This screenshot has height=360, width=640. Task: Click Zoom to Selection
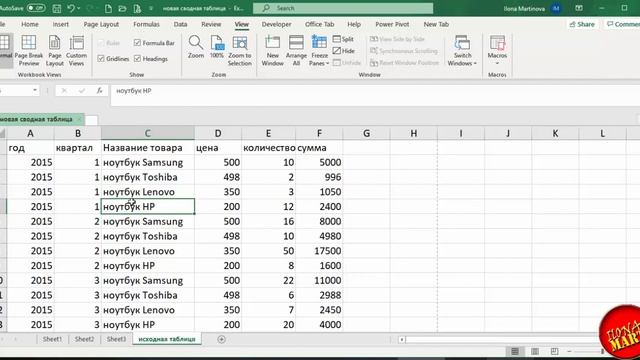240,51
